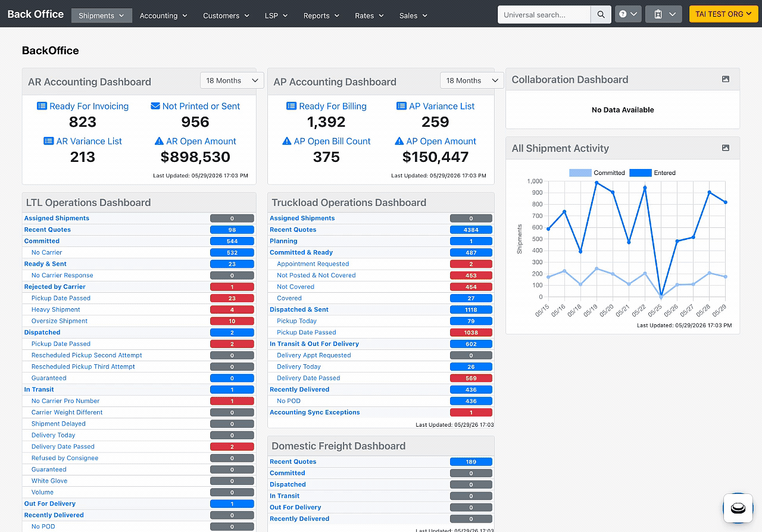Open LTL Recent Quotes link
The image size is (762, 532).
[48, 230]
